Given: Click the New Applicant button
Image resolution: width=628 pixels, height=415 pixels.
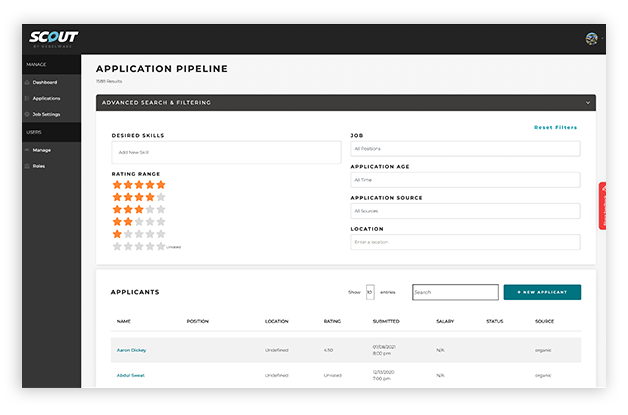Looking at the screenshot, I should [542, 292].
